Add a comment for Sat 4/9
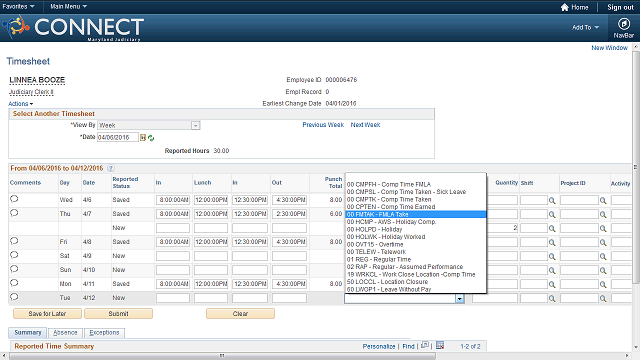The image size is (640, 360). point(14,255)
